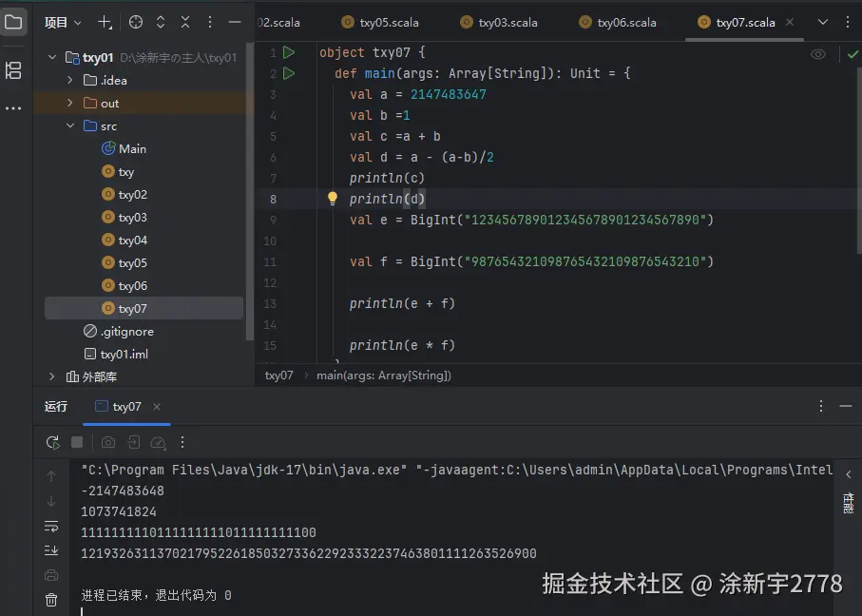This screenshot has height=616, width=862.
Task: Select txy02 in project tree
Action: [x=125, y=195]
